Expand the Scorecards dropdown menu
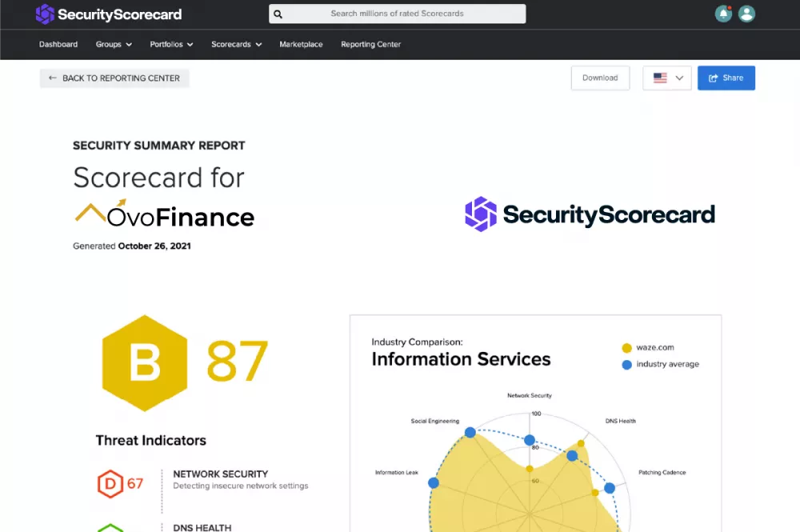The width and height of the screenshot is (800, 532). [237, 44]
